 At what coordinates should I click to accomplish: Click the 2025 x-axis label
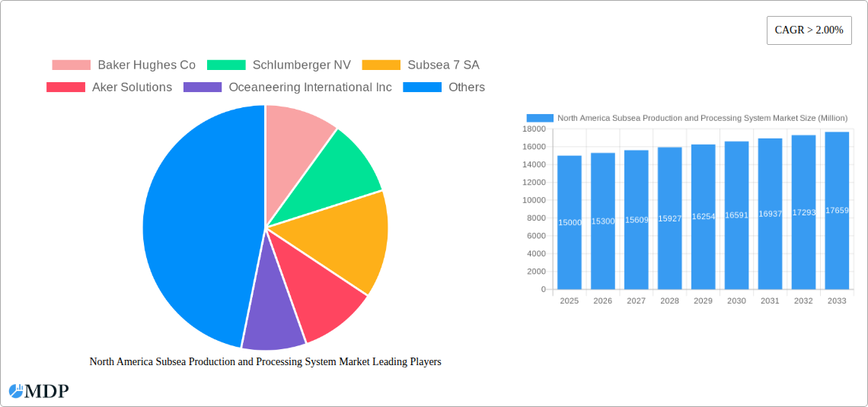click(x=569, y=300)
